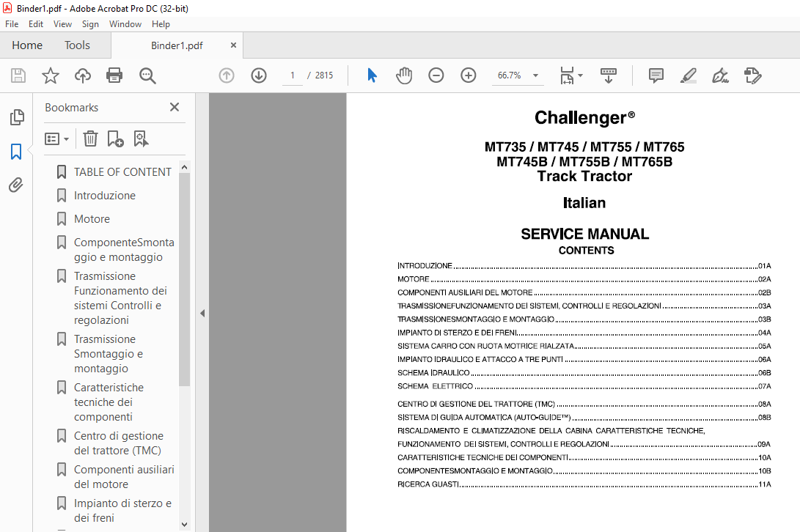Screen dimensions: 800x532
Task: Zoom out with minus icon
Action: tap(436, 75)
